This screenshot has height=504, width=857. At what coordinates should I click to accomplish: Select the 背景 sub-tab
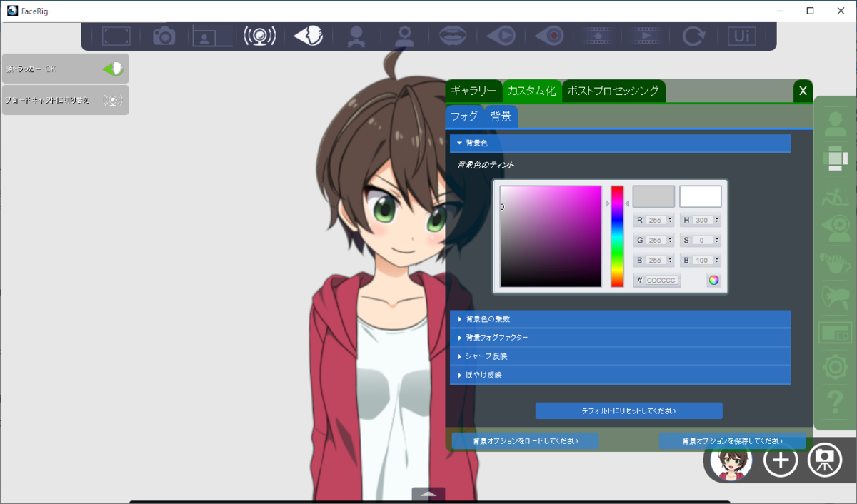pyautogui.click(x=501, y=116)
